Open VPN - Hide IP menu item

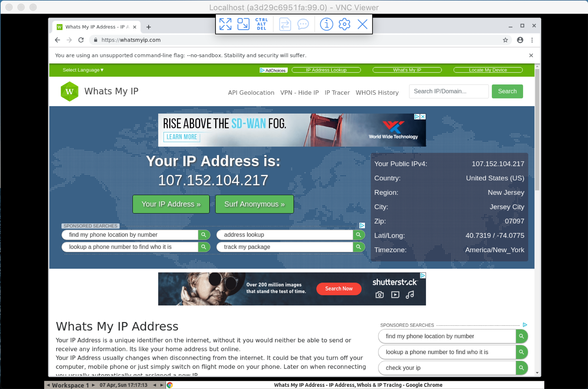pos(299,93)
